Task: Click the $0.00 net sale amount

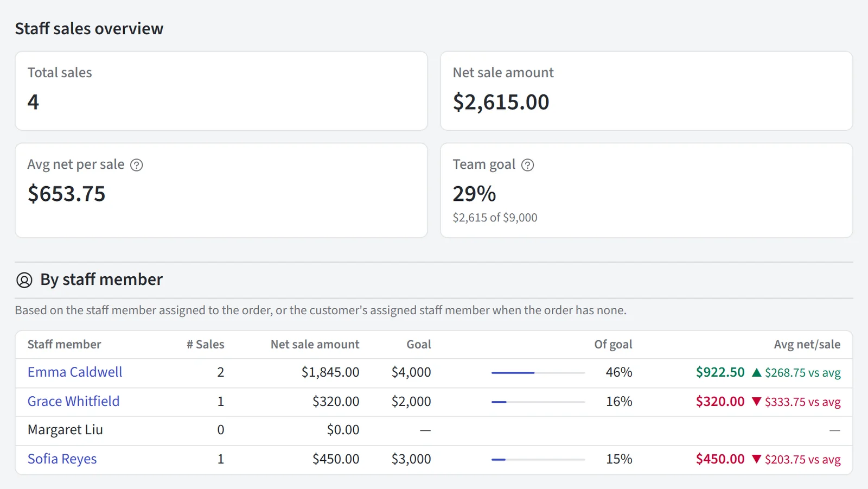Action: tap(343, 430)
